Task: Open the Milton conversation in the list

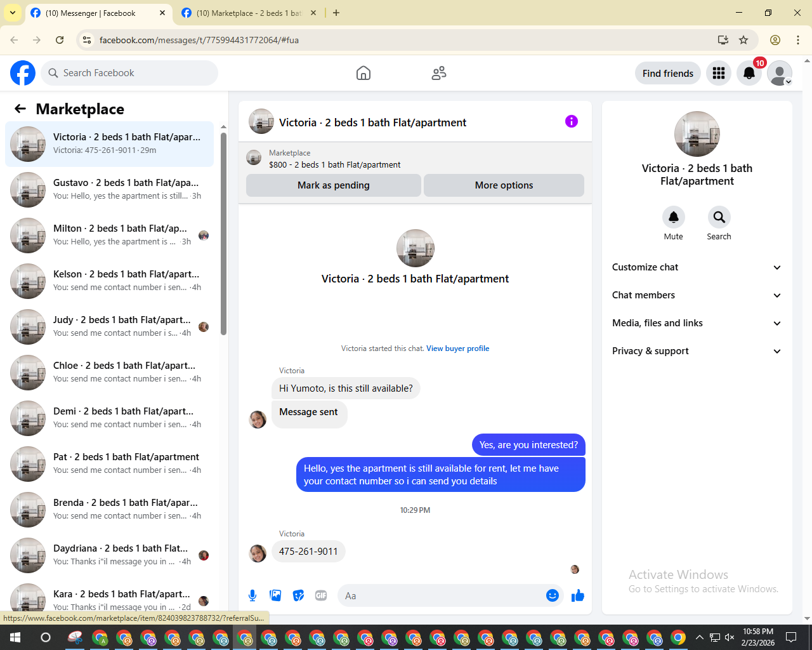Action: [x=110, y=235]
